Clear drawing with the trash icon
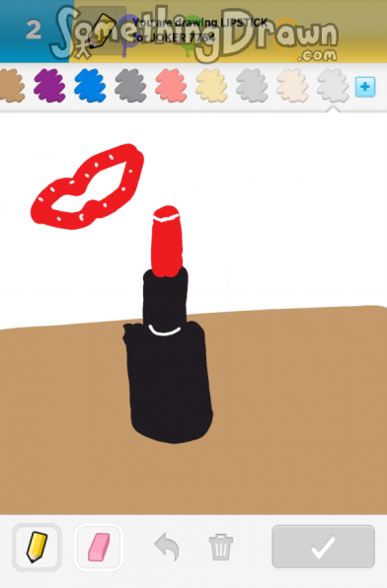The width and height of the screenshot is (387, 588). (x=221, y=548)
